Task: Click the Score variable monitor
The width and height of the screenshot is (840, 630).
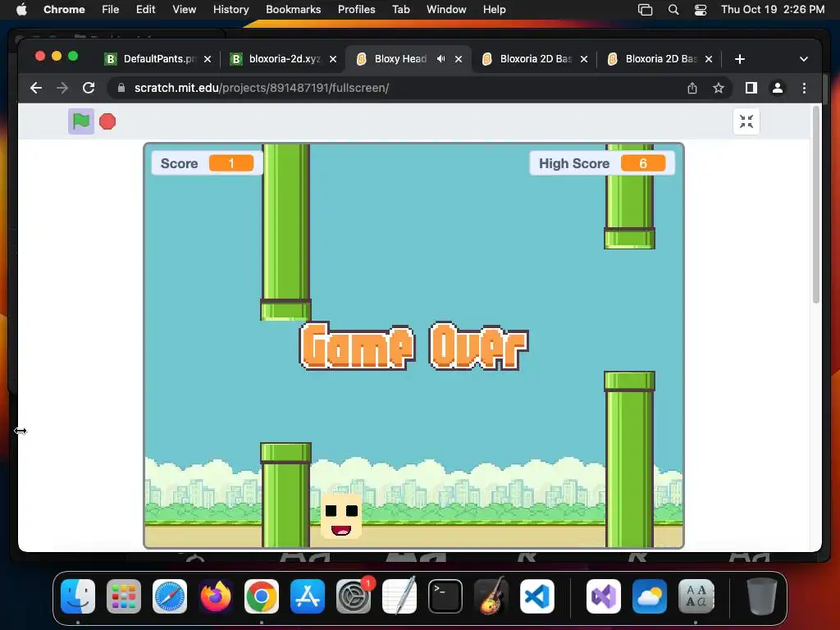Action: [207, 163]
